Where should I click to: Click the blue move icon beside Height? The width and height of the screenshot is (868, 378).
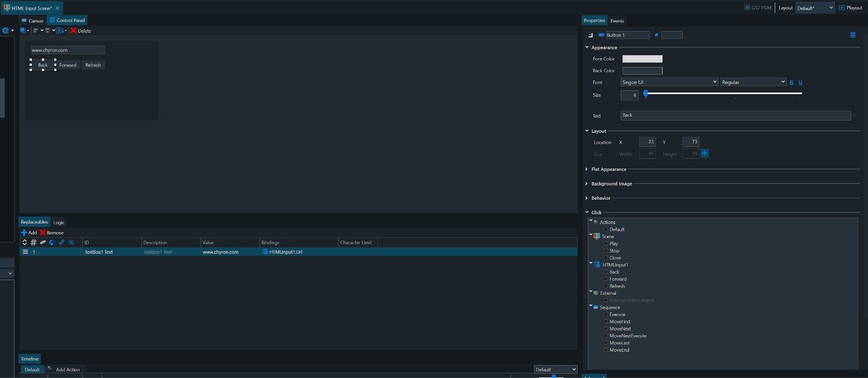(705, 154)
